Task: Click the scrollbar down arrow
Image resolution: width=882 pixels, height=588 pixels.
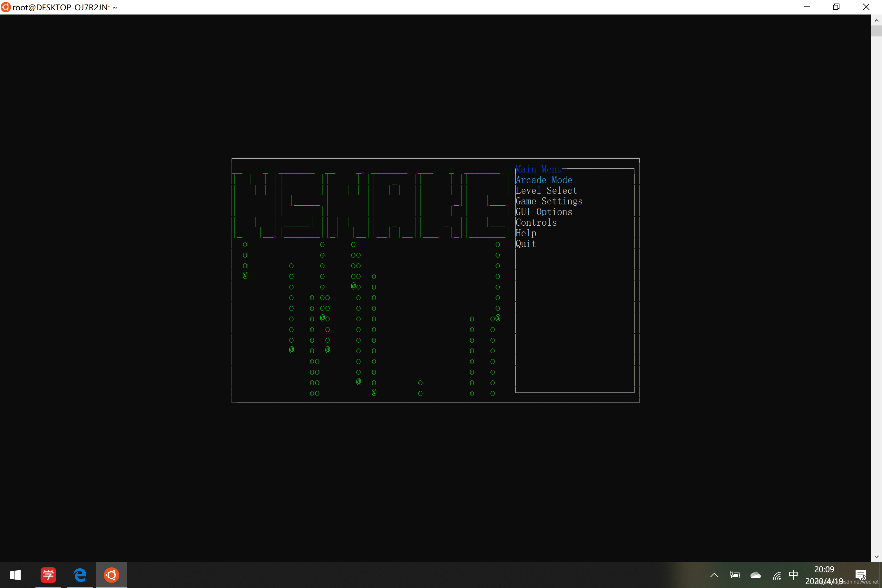Action: click(877, 557)
